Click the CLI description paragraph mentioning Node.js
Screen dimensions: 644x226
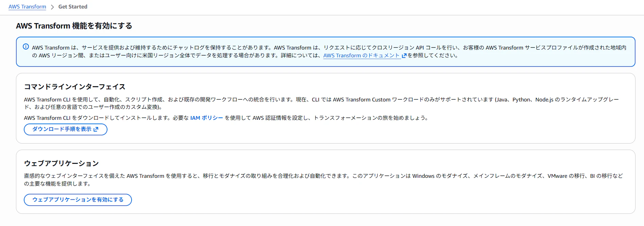(x=321, y=103)
